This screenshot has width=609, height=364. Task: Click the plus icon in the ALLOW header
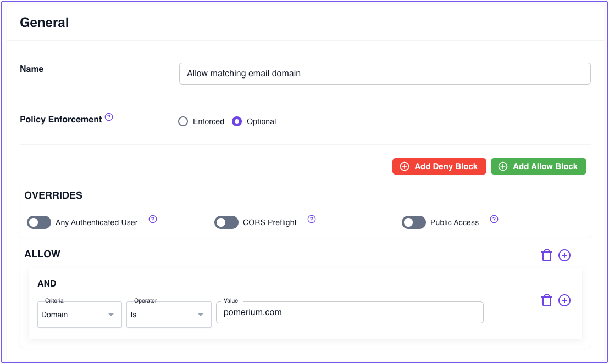coord(564,255)
